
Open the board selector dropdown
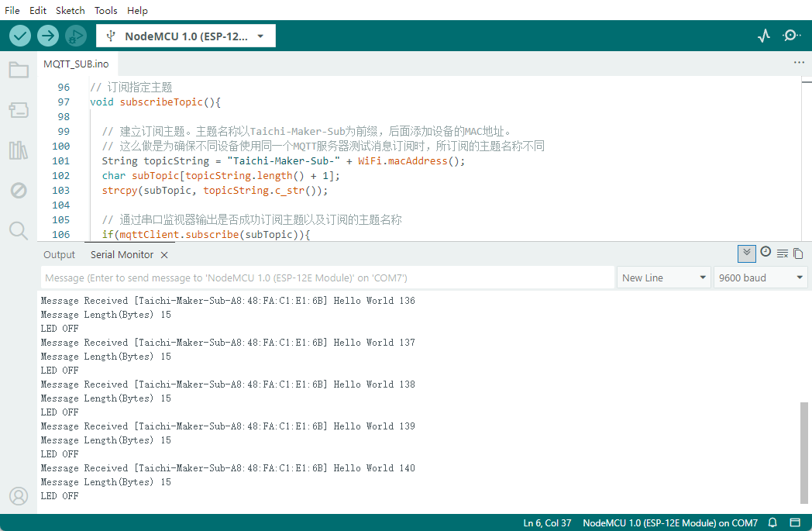coord(186,35)
